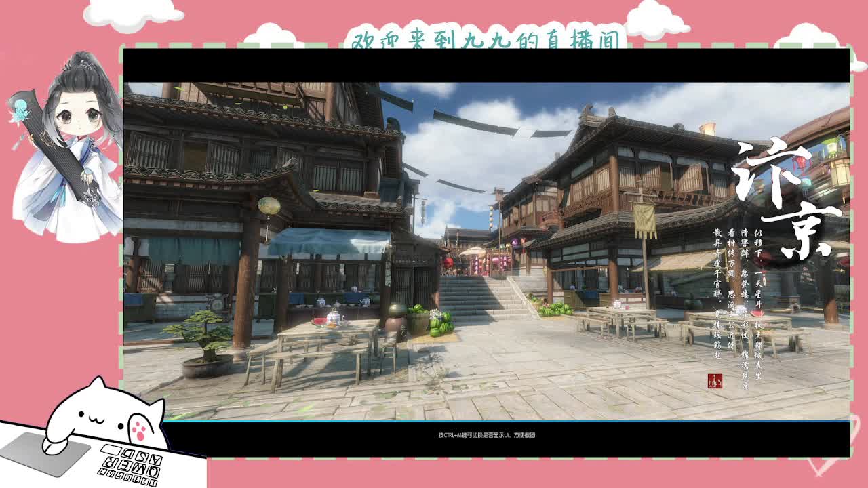Click the CTRL+M screenshot hint text
868x488 pixels.
pyautogui.click(x=486, y=435)
